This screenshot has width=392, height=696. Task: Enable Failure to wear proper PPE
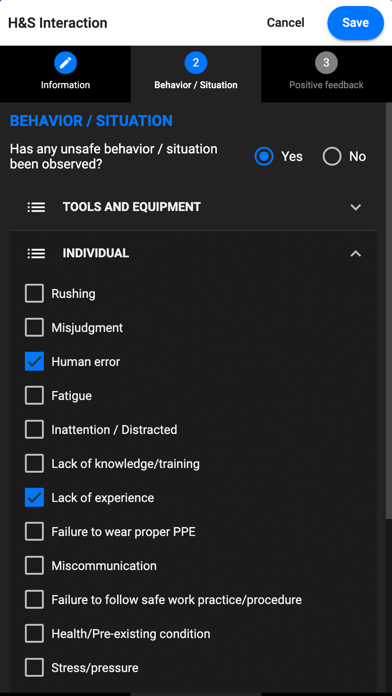34,532
